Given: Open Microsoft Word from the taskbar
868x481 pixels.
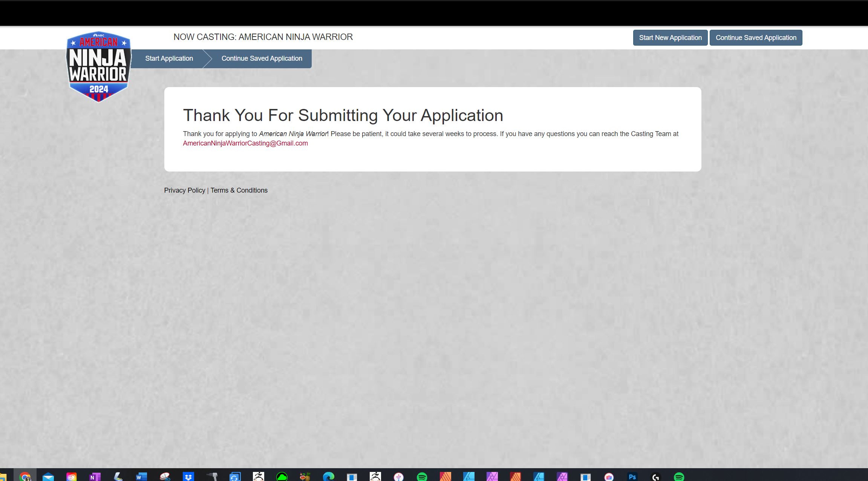Looking at the screenshot, I should point(141,477).
